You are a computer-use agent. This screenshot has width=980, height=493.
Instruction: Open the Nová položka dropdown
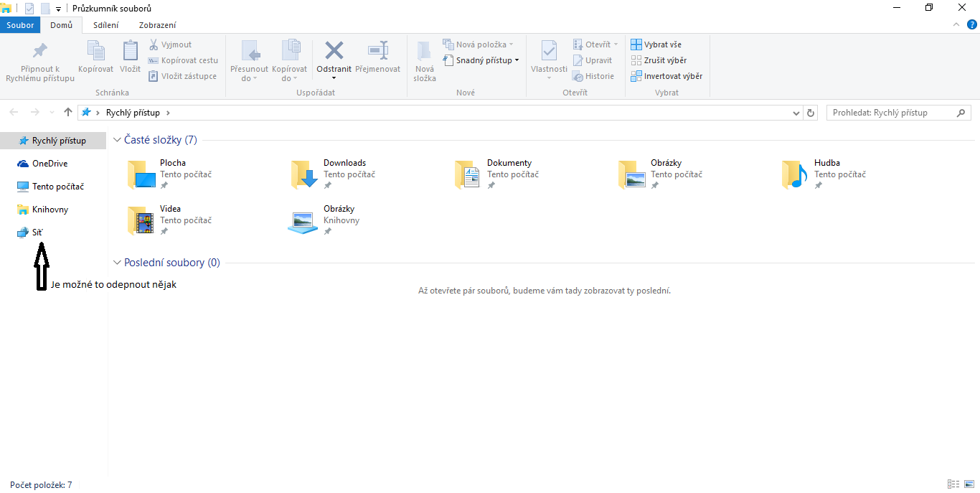click(x=478, y=44)
